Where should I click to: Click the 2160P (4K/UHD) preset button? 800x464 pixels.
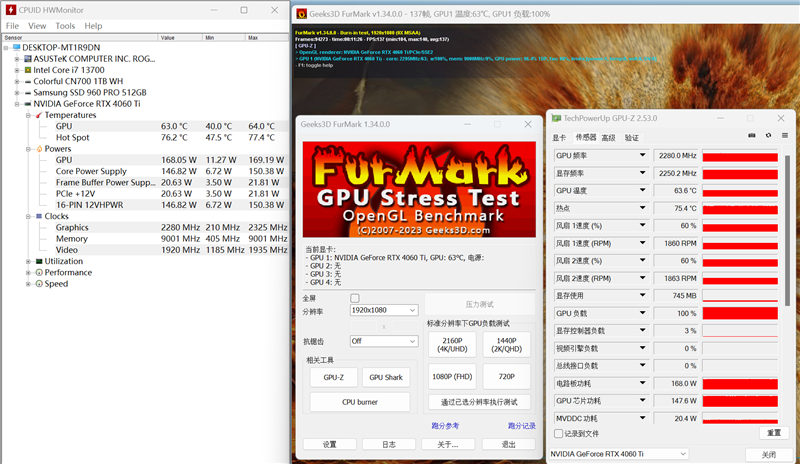[452, 345]
